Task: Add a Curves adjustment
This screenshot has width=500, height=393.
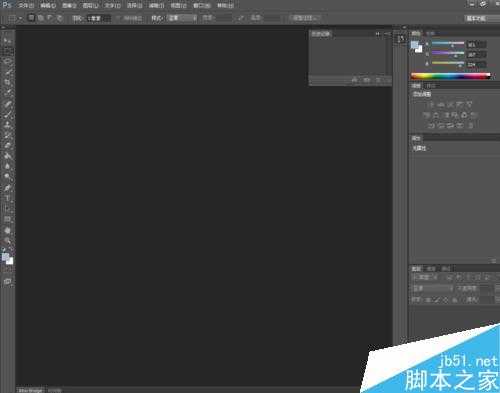Action: 450,104
